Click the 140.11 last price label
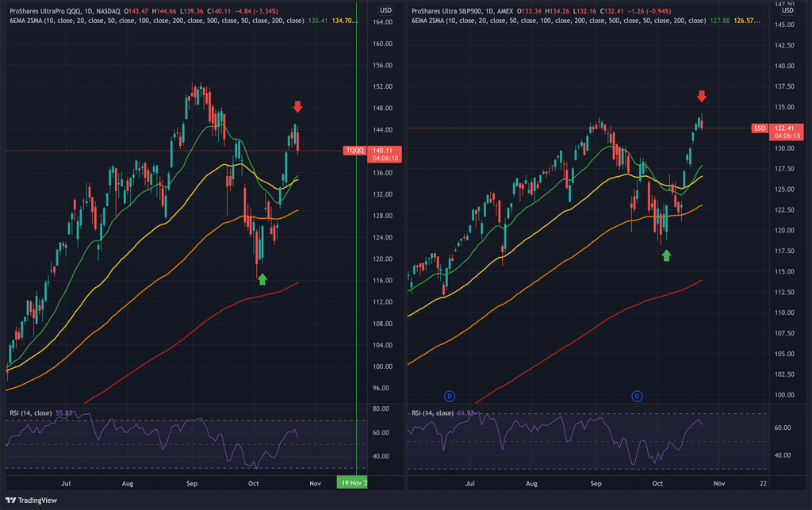This screenshot has width=812, height=510. click(383, 150)
